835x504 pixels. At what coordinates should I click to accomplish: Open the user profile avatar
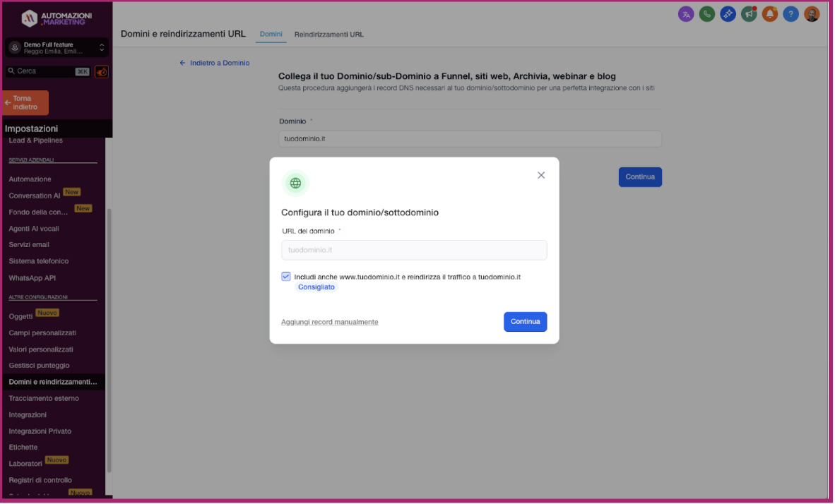point(812,14)
